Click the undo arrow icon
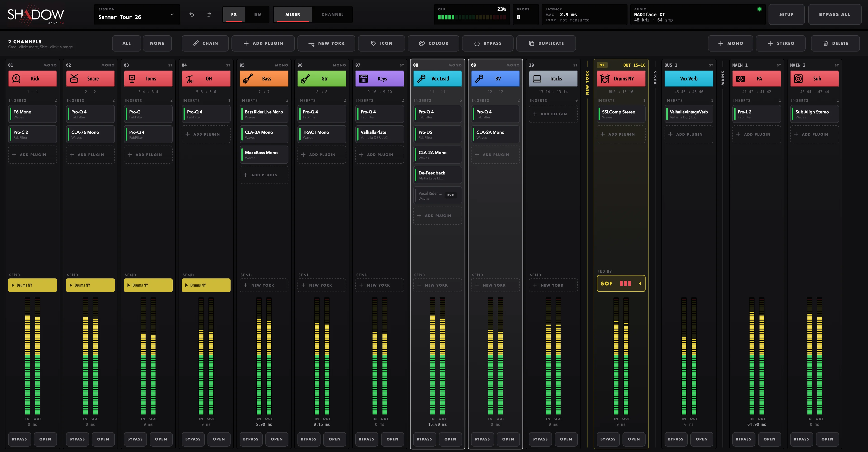 (192, 14)
